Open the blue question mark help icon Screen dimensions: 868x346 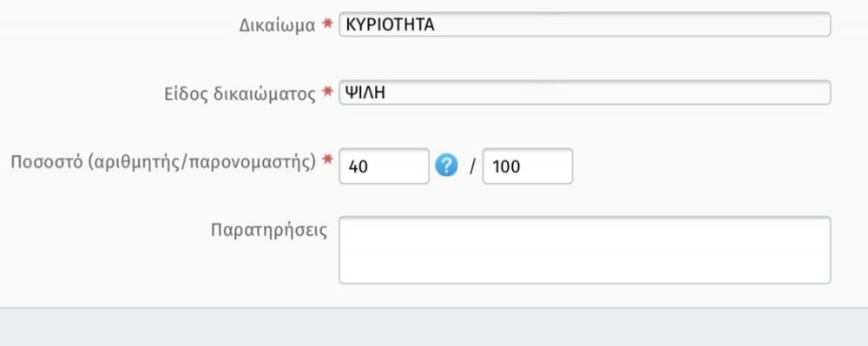pyautogui.click(x=446, y=166)
